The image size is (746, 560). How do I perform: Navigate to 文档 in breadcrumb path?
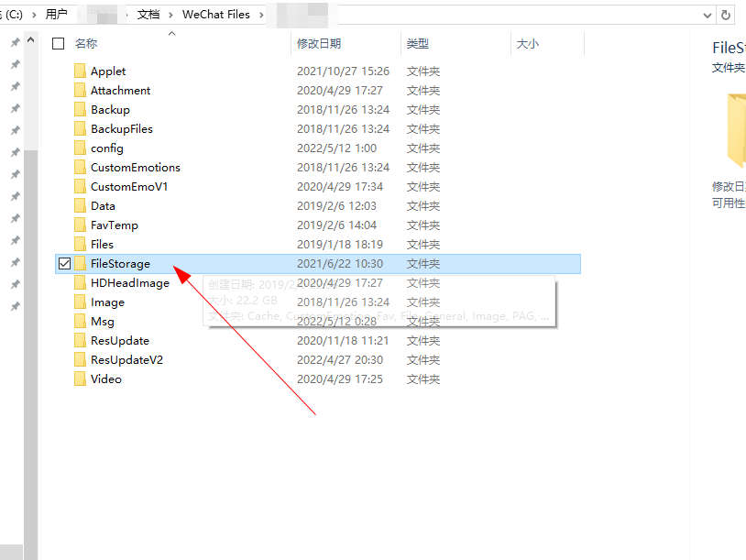tap(148, 15)
